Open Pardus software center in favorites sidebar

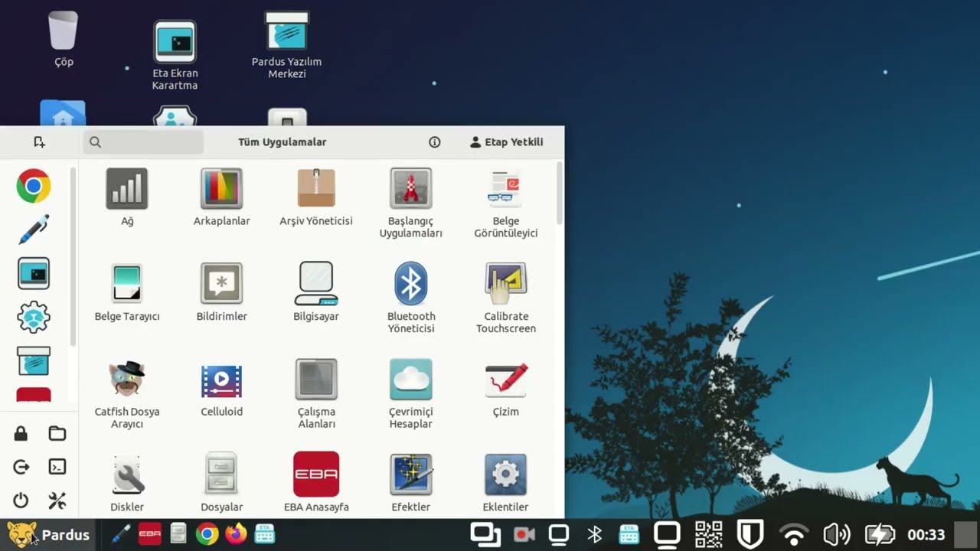[34, 360]
